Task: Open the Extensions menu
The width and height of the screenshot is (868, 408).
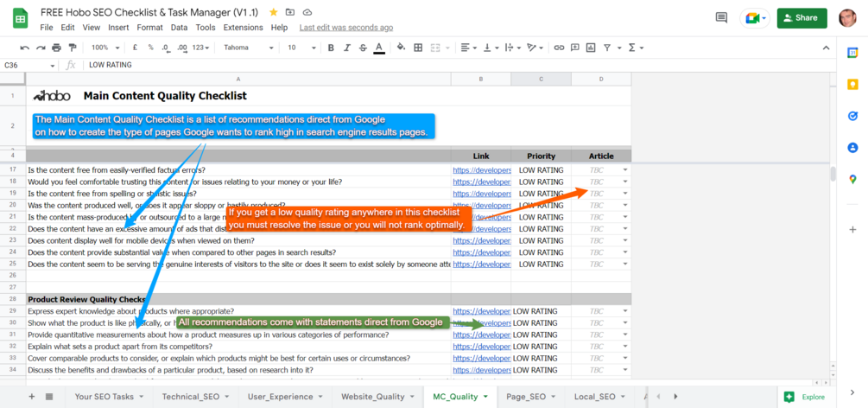Action: pyautogui.click(x=243, y=27)
